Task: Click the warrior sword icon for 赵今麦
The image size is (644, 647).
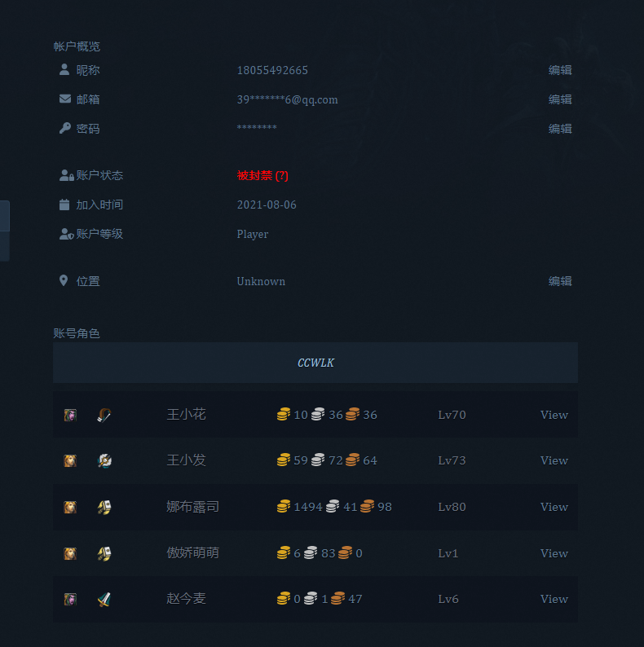Action: [x=104, y=600]
